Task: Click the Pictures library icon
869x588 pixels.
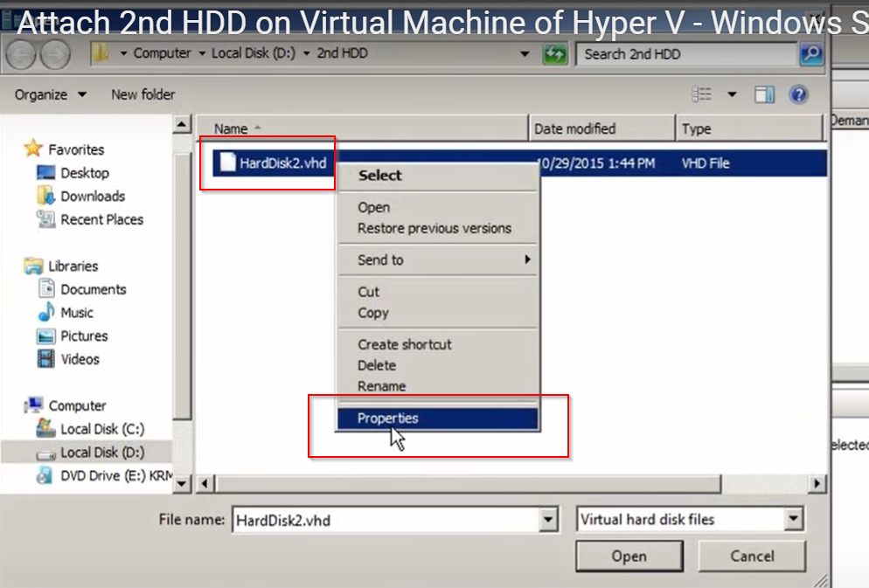Action: click(45, 336)
